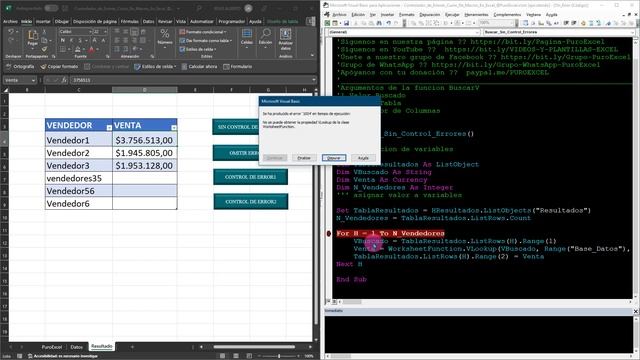Click the font color red A icon
640x360 pixels.
[x=91, y=49]
